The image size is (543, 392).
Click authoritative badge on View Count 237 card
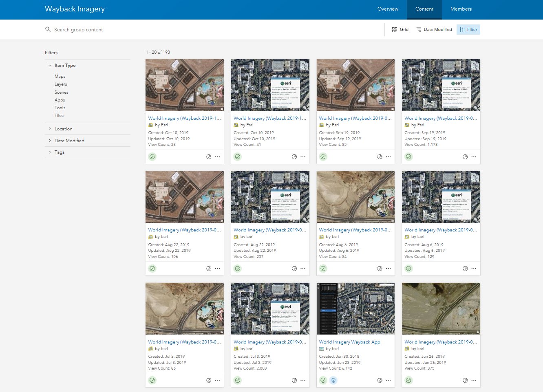pos(238,269)
